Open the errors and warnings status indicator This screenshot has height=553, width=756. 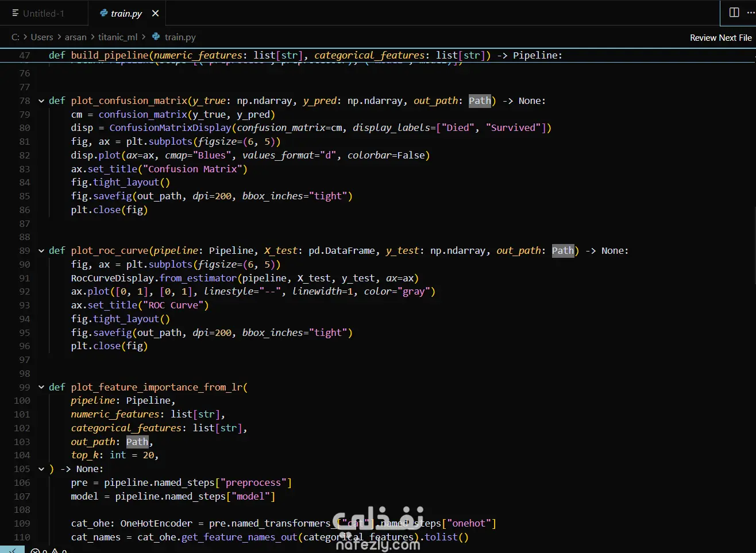49,550
